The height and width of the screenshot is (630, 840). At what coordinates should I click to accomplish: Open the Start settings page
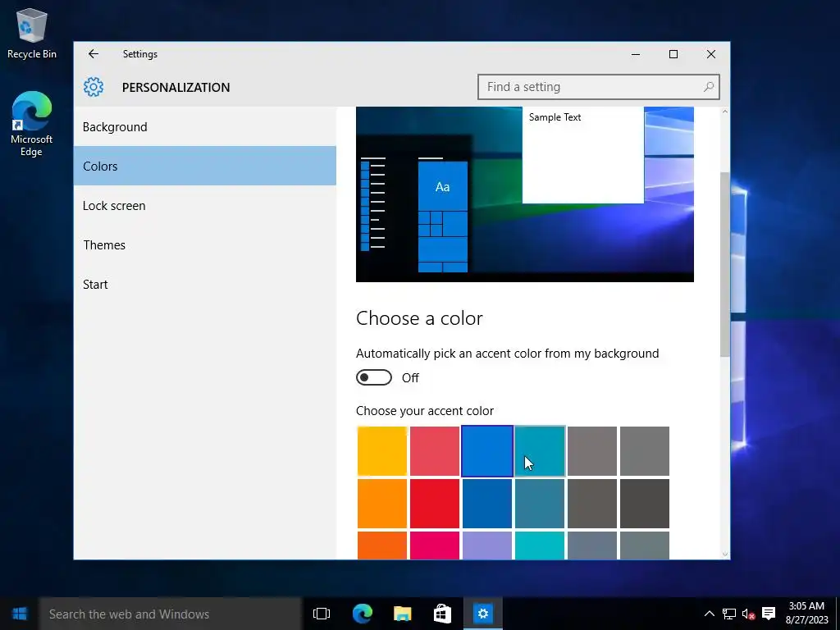point(204,285)
